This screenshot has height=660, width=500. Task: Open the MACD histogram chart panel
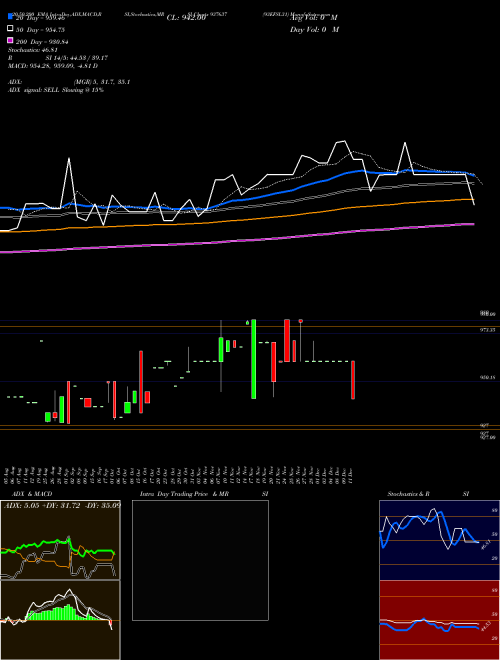[60, 620]
